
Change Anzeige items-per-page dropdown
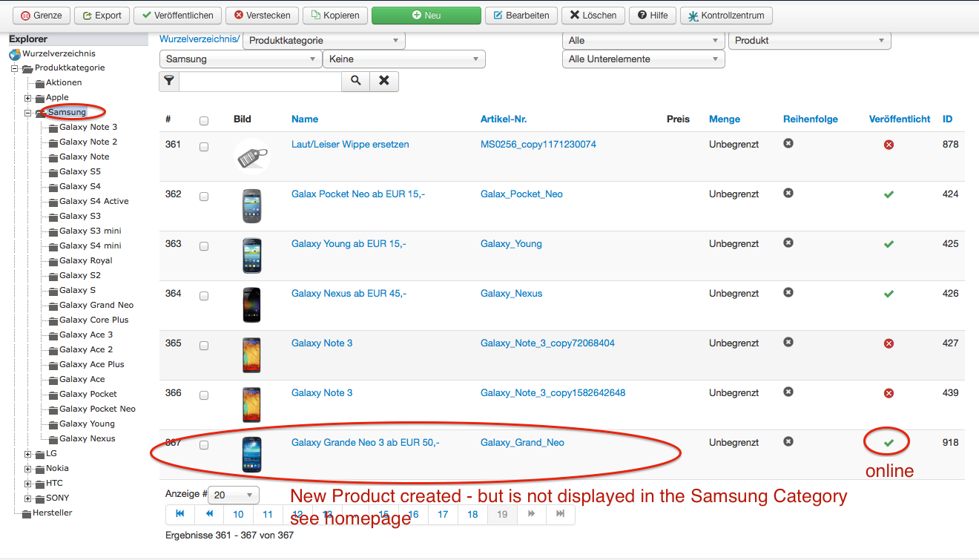pyautogui.click(x=234, y=495)
